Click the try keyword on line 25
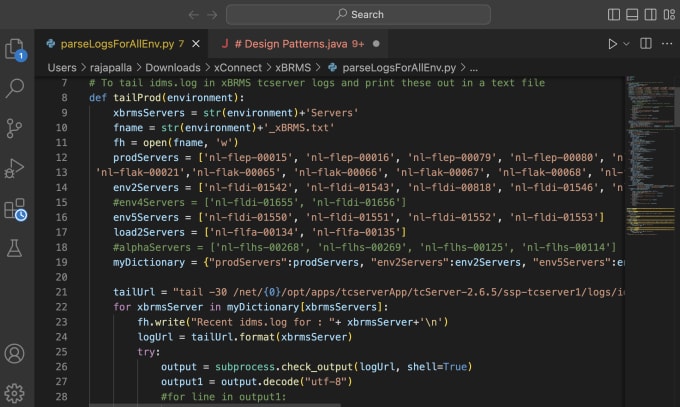 (146, 352)
